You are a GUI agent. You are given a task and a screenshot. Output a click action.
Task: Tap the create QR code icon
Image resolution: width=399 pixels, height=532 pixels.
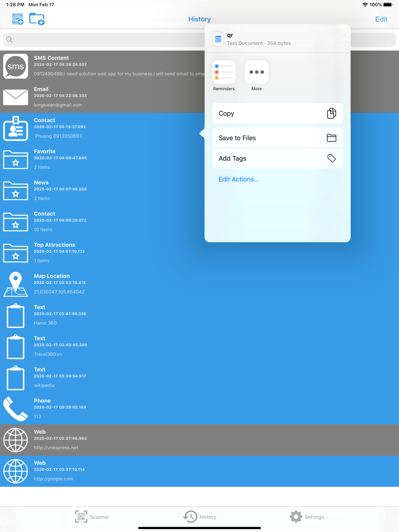point(18,19)
